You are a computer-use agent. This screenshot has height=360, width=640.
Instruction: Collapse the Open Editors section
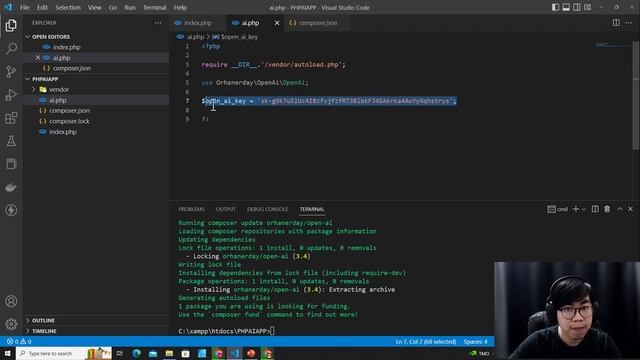pos(51,37)
